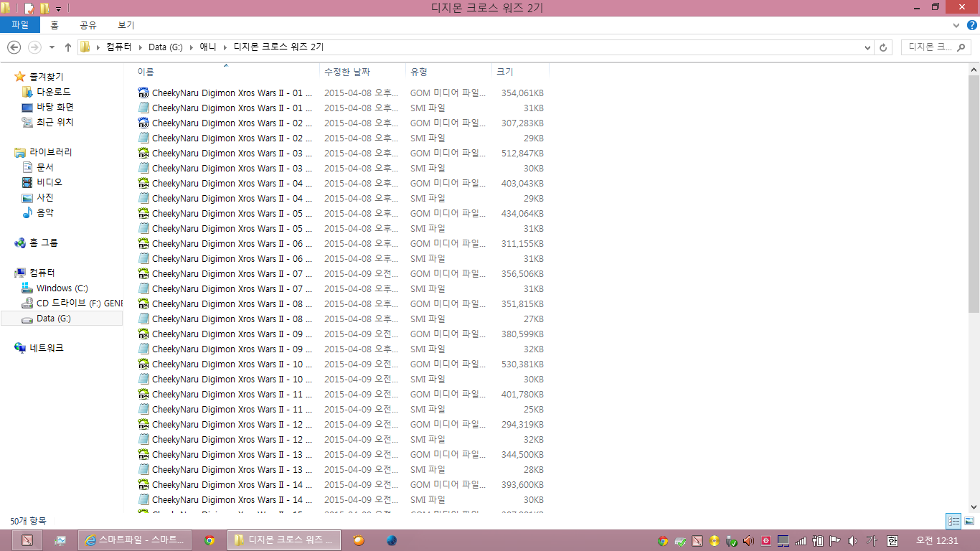Select episode 14 SMI file name, 30KB row

[x=232, y=499]
